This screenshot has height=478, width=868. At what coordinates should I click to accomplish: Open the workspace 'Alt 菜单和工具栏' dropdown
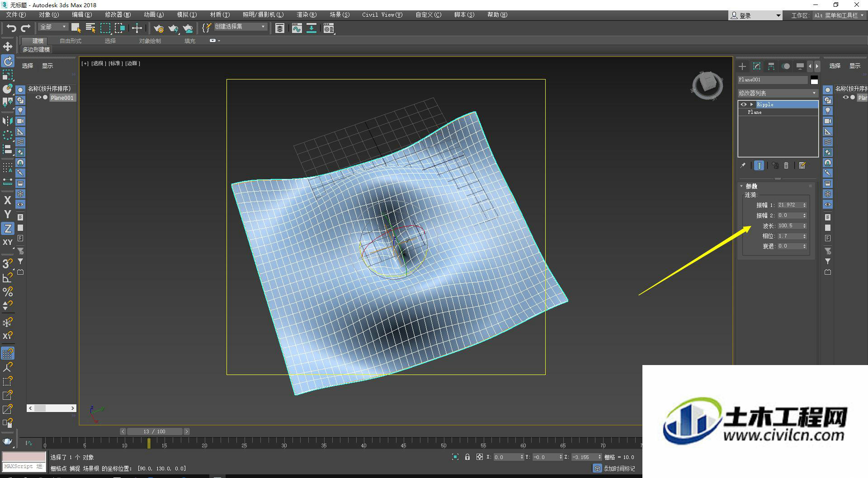(x=839, y=15)
